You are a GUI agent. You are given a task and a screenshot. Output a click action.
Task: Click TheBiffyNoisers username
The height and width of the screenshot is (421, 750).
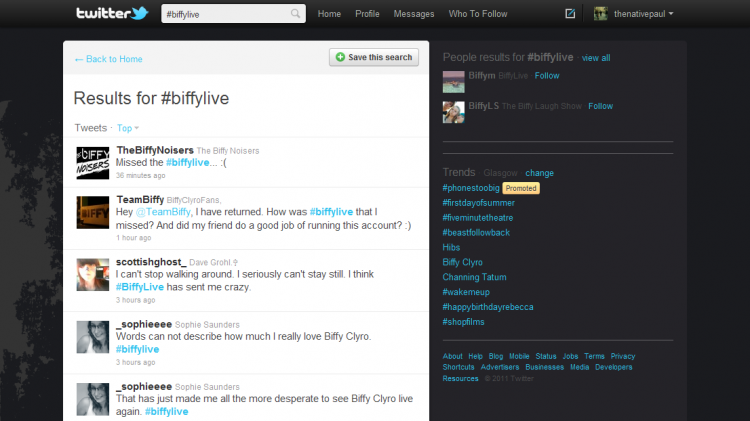[x=155, y=150]
